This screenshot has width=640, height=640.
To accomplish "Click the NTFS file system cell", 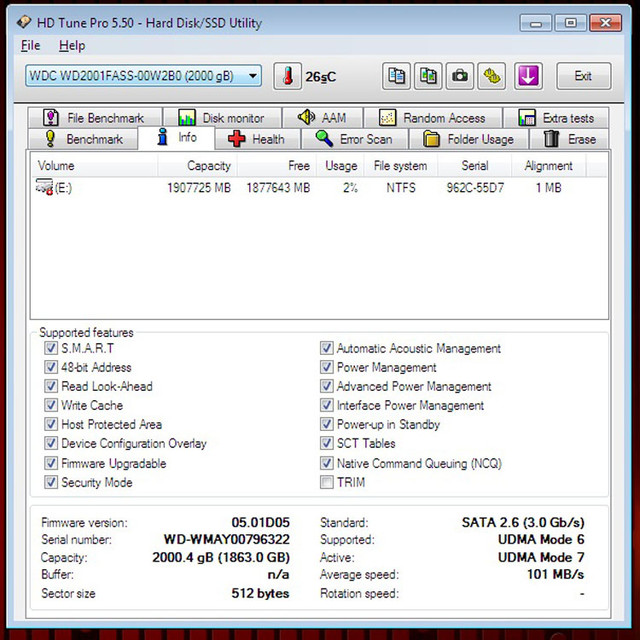I will click(401, 188).
